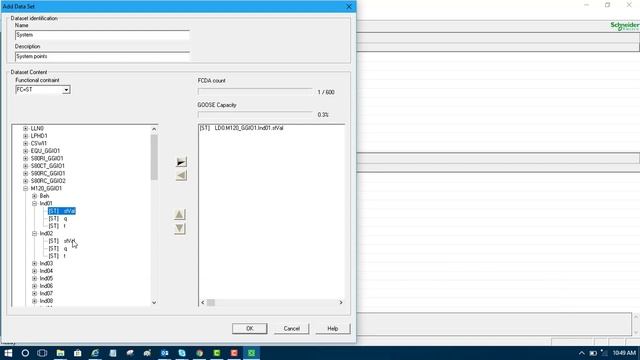Click dataset list scroll-right arrow
Viewport: 640px width, 360px height.
[x=341, y=302]
